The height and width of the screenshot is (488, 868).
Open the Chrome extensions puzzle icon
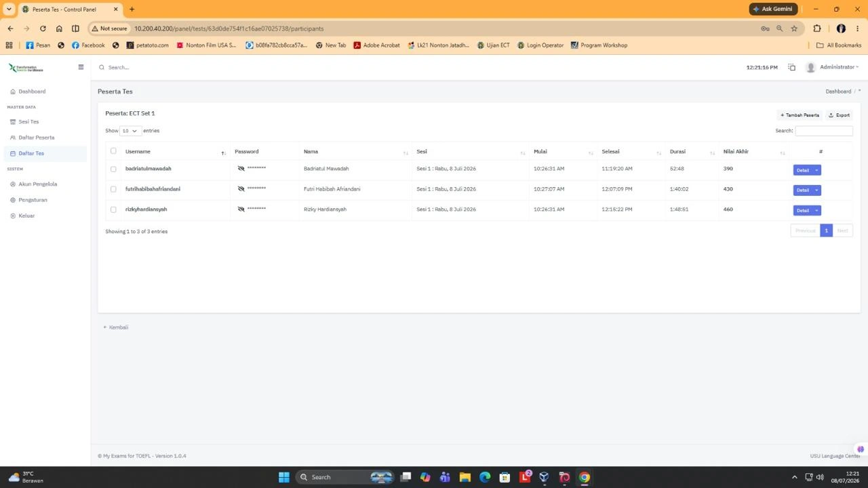pyautogui.click(x=817, y=28)
